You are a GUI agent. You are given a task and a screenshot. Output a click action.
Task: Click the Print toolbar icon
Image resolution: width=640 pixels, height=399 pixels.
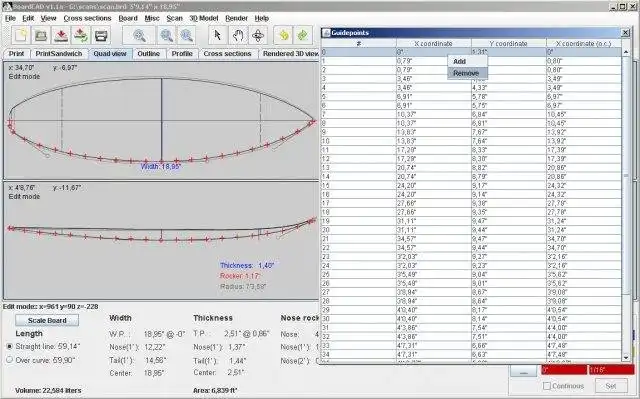101,35
